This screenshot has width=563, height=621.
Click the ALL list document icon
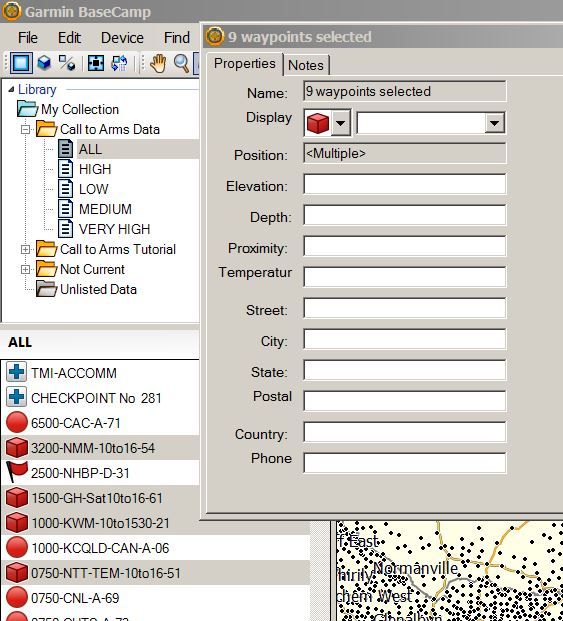point(66,149)
